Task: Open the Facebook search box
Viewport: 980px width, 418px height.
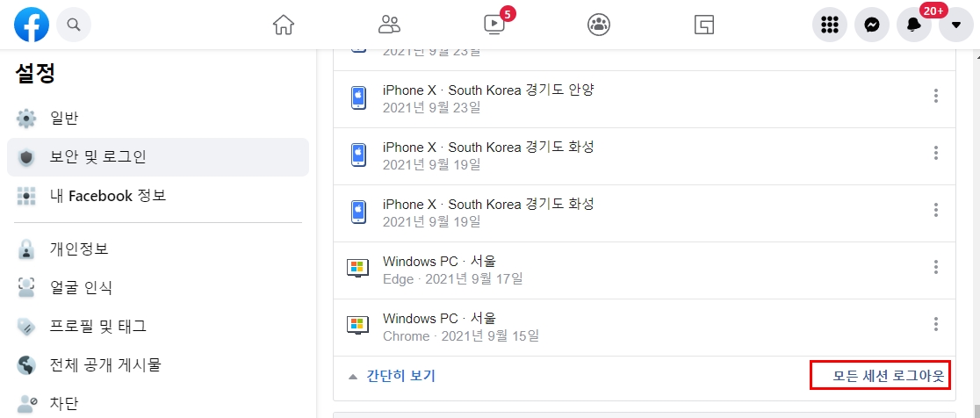Action: pyautogui.click(x=74, y=25)
